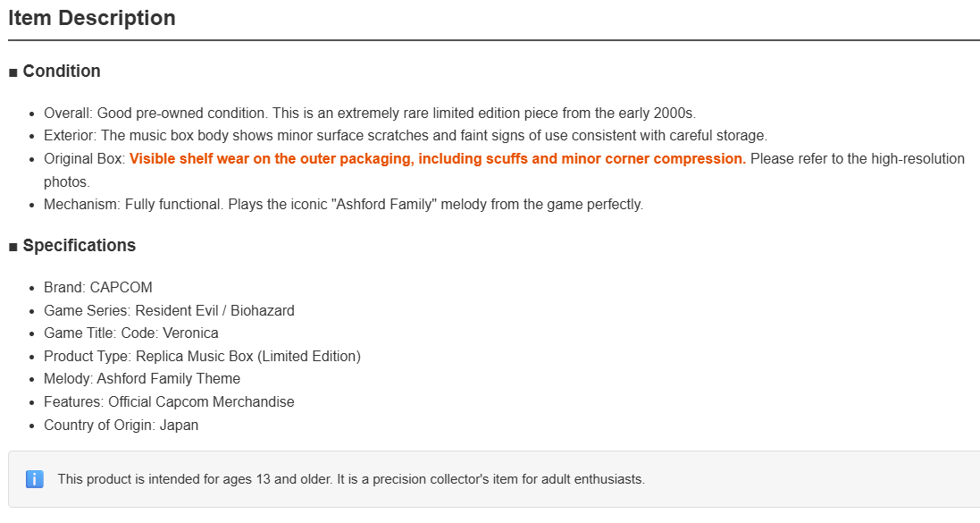Click Features: Official Capcom Merchandise line

pos(169,402)
